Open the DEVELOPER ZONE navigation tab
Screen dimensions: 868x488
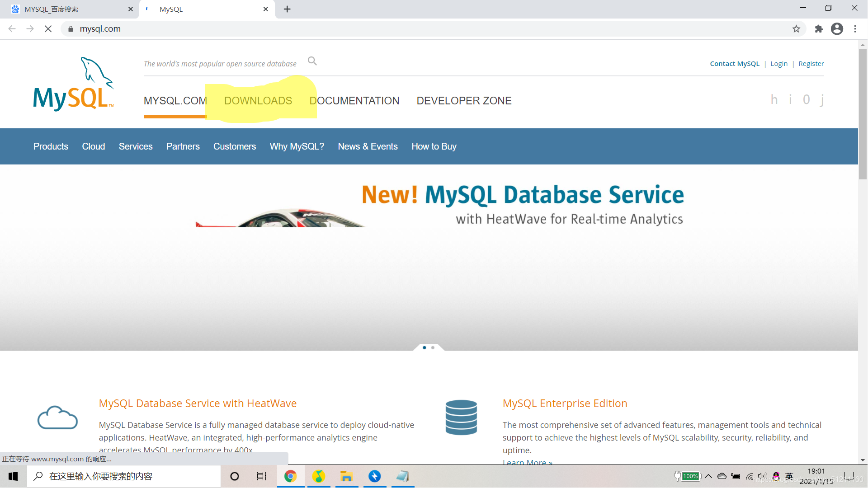(464, 101)
